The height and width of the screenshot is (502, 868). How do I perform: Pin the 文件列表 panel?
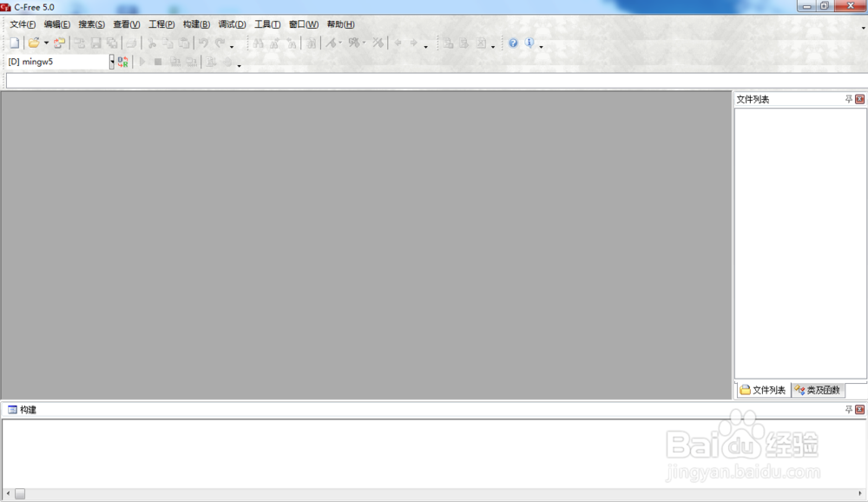849,99
